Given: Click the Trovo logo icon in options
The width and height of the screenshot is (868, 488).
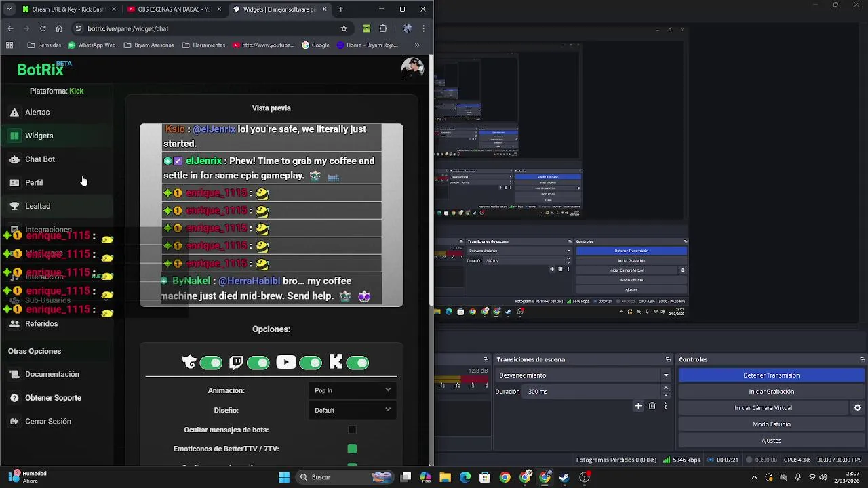Looking at the screenshot, I should (x=189, y=363).
